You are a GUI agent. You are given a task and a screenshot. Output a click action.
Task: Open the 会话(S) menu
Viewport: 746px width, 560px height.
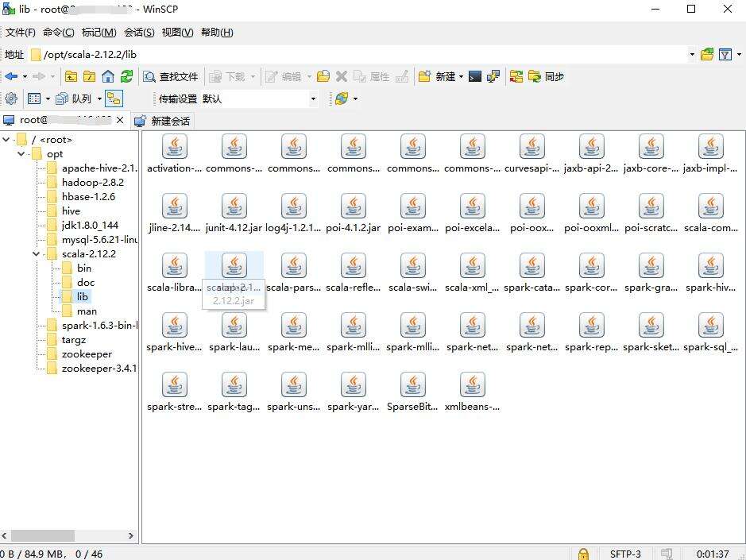pos(139,33)
